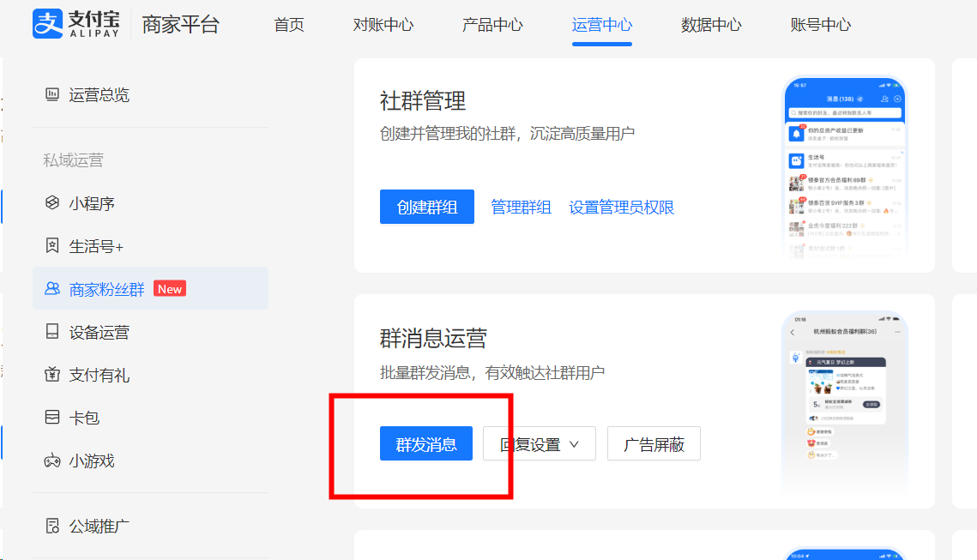Click the 广告屏蔽 button
Image resolution: width=977 pixels, height=560 pixels.
[654, 444]
